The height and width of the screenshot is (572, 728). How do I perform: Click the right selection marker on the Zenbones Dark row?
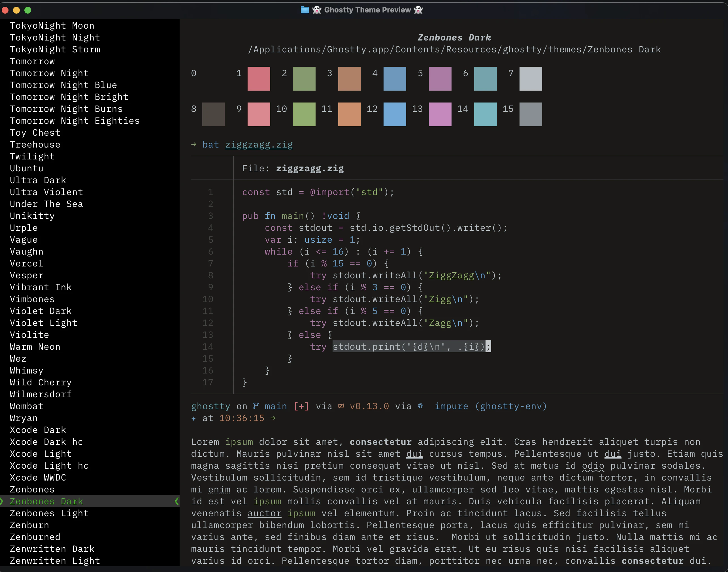tap(176, 501)
